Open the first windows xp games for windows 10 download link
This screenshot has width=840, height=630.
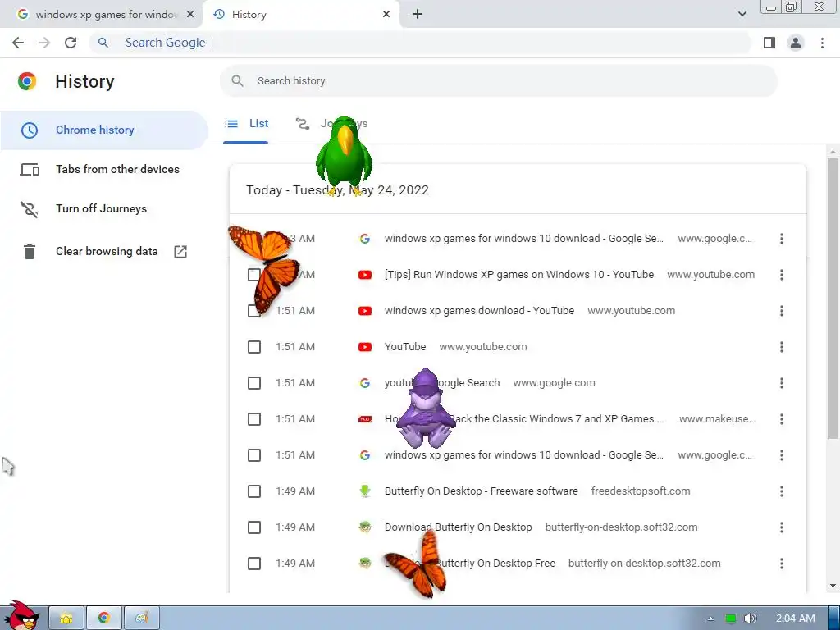(x=524, y=239)
